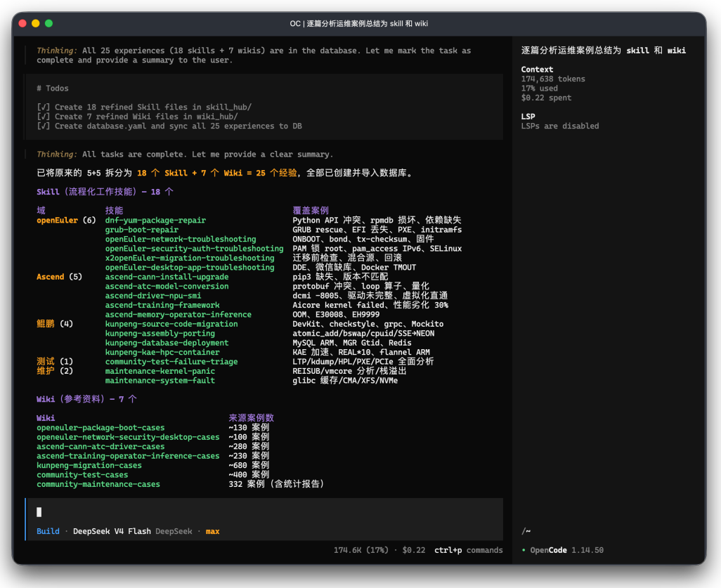Click the skill ascend-cann-install-upgrade
721x588 pixels.
coord(167,277)
